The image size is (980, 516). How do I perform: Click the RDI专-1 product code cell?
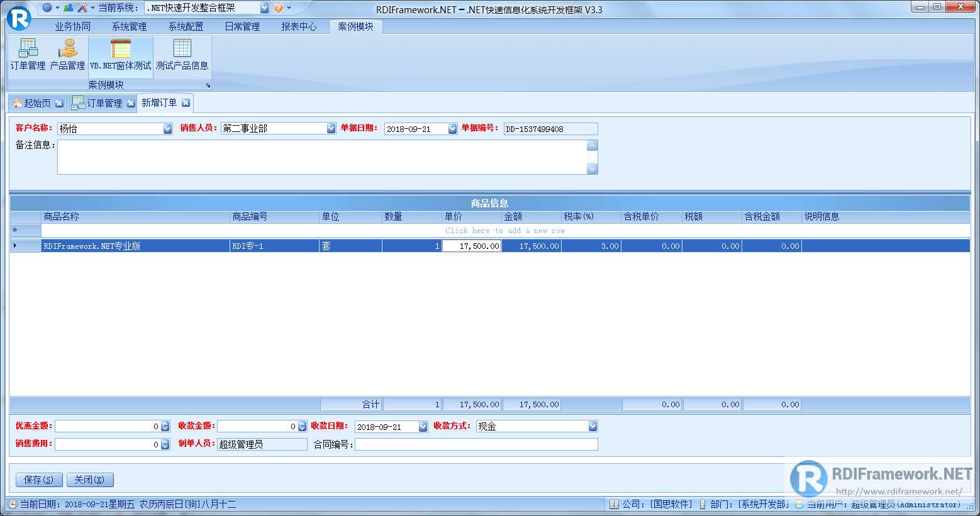(x=275, y=246)
